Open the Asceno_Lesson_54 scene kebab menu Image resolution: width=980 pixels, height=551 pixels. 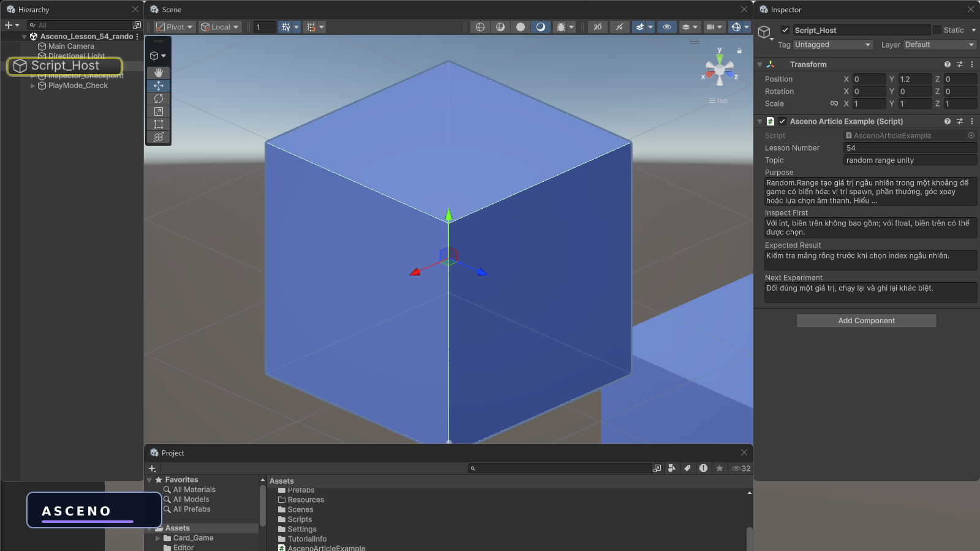coord(137,37)
